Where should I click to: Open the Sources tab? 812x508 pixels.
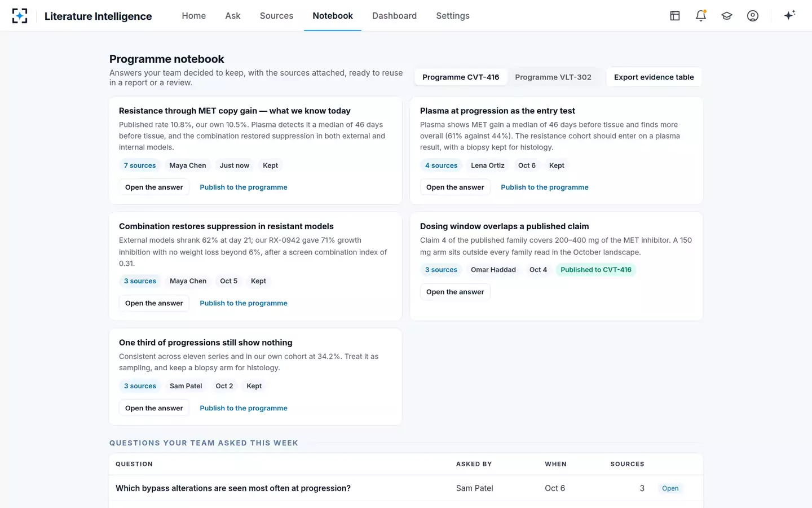pos(276,16)
